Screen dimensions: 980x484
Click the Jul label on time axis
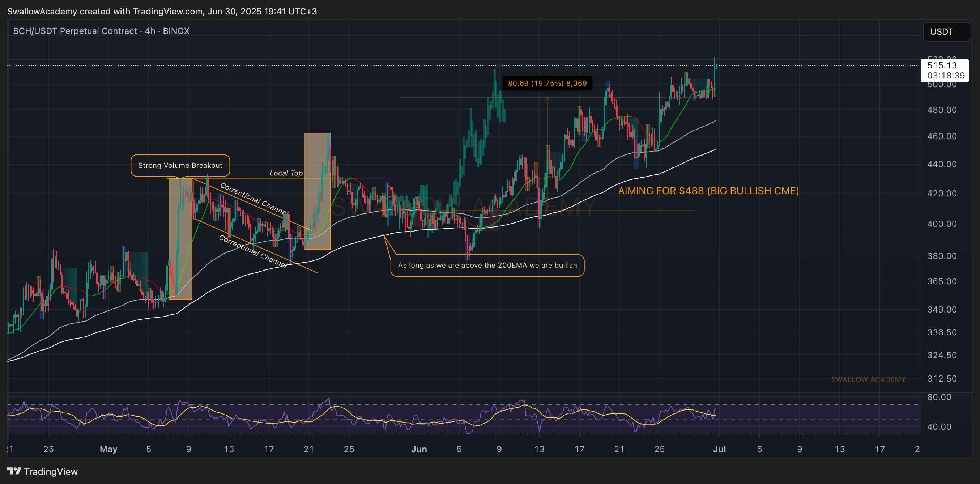point(719,449)
